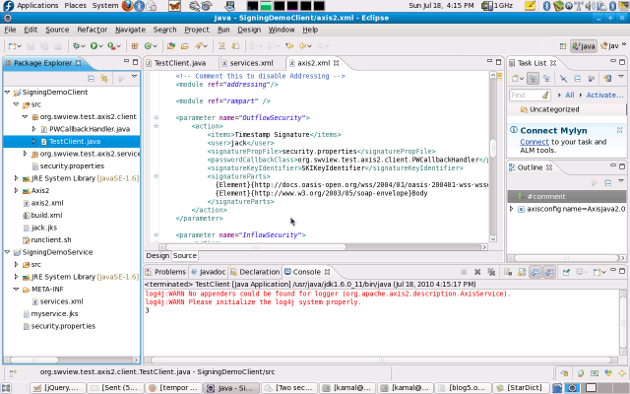Switch to services.xml editor tab
Viewport: 630px width, 394px height.
point(251,63)
